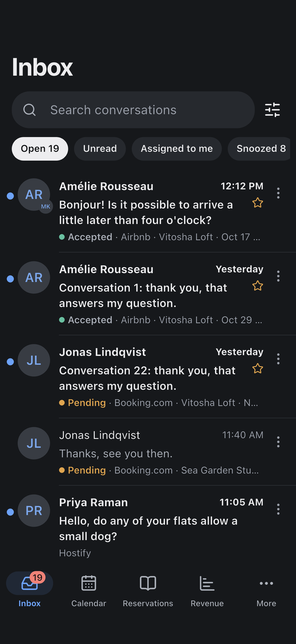Toggle star on Conversation 1 message

point(258,286)
